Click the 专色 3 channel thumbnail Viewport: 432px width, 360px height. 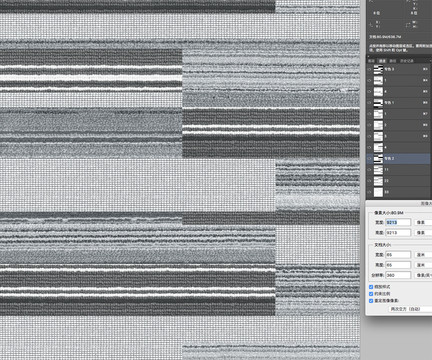pos(378,69)
